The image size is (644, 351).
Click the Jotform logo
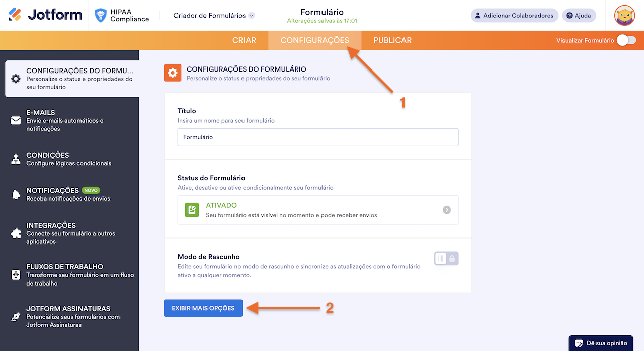(x=44, y=14)
